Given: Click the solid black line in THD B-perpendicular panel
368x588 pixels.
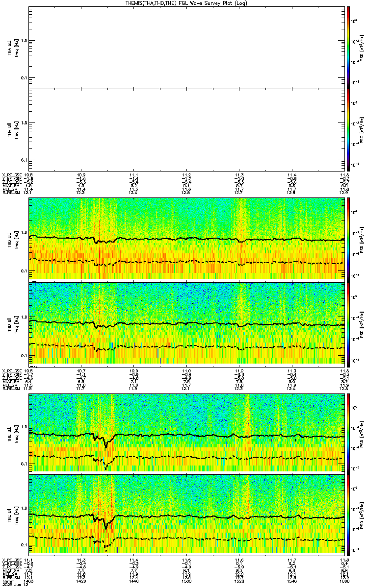Looking at the screenshot, I should [186, 239].
